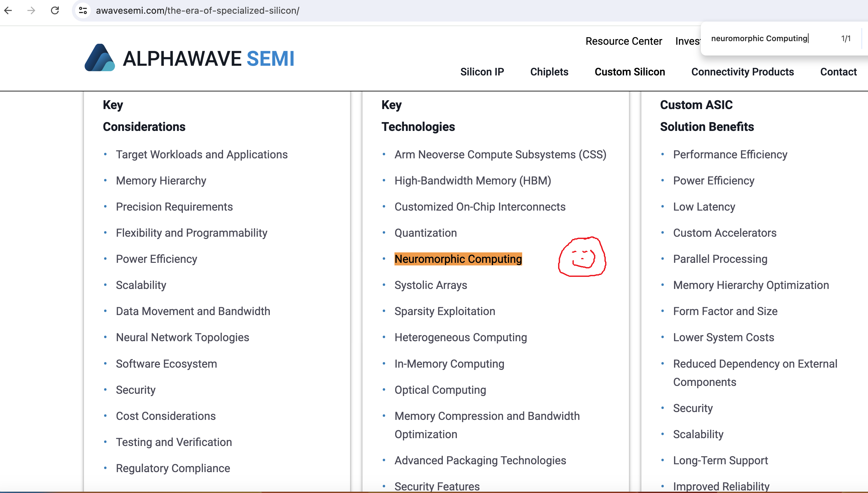Image resolution: width=868 pixels, height=493 pixels.
Task: Click the Performance Efficiency list item
Action: point(730,154)
